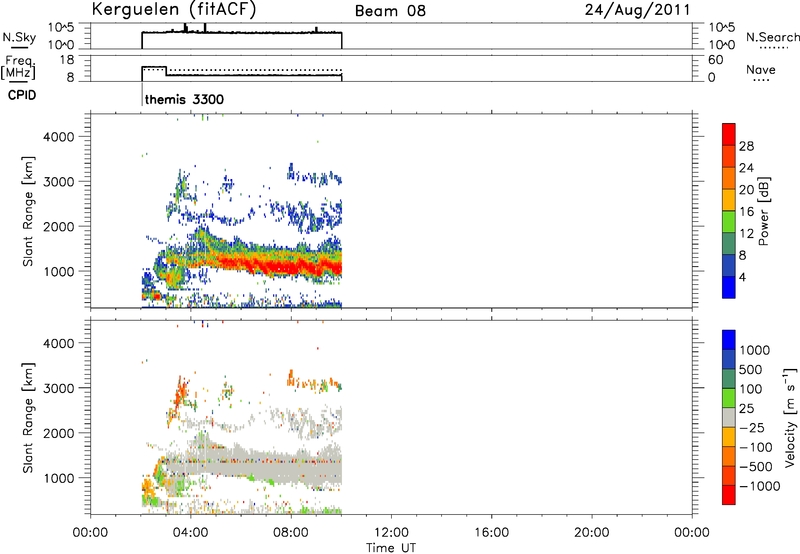Click the 'Power [dB]' colorbar label

(764, 211)
